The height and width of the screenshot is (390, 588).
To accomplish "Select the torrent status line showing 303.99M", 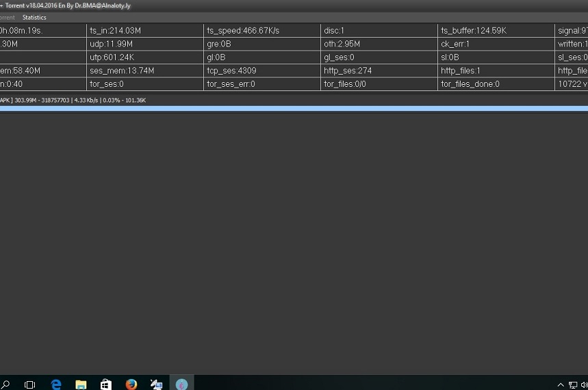I will tap(73, 100).
